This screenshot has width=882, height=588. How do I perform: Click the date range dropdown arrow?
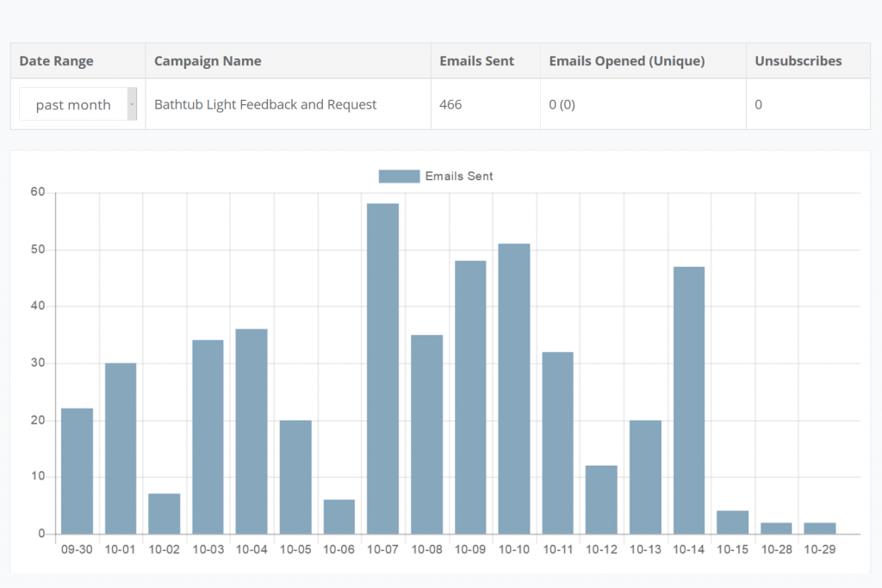click(132, 104)
